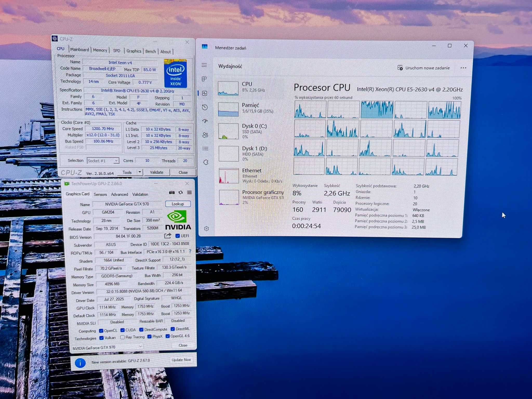
Task: Click the run new task icon beside 'Uruchom nowe zadanie'
Action: [x=400, y=68]
